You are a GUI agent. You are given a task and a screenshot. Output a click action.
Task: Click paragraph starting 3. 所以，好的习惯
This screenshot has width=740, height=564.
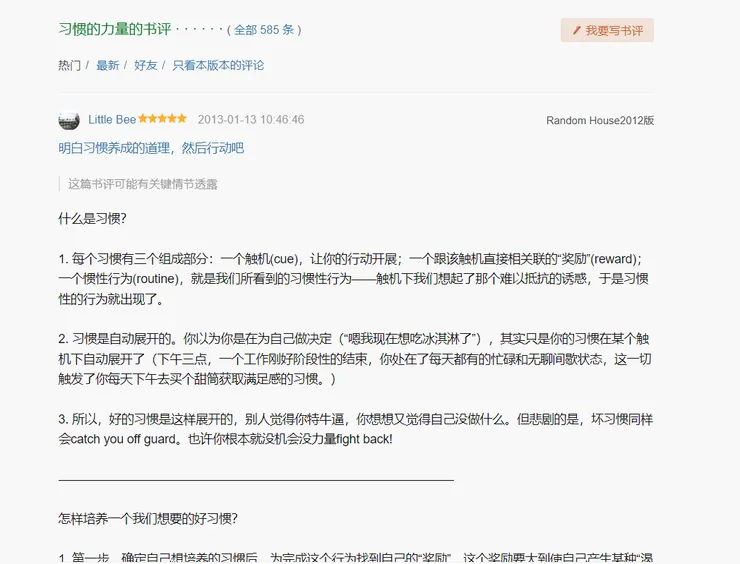tap(355, 429)
